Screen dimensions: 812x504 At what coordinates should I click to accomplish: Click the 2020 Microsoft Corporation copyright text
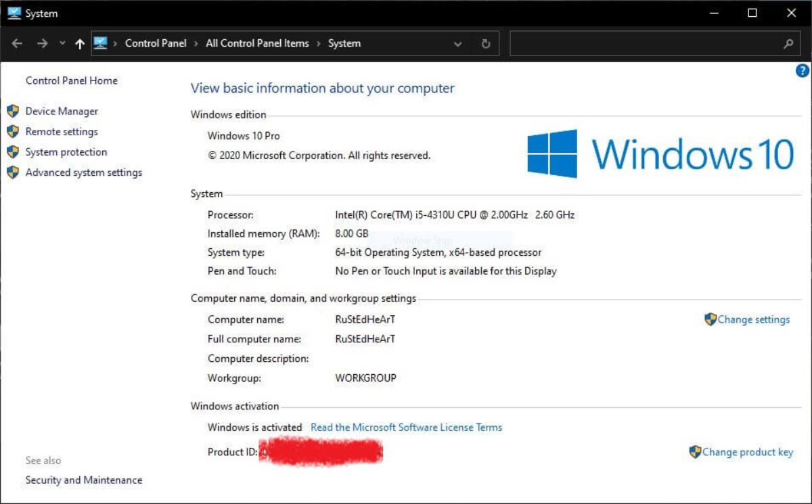319,155
